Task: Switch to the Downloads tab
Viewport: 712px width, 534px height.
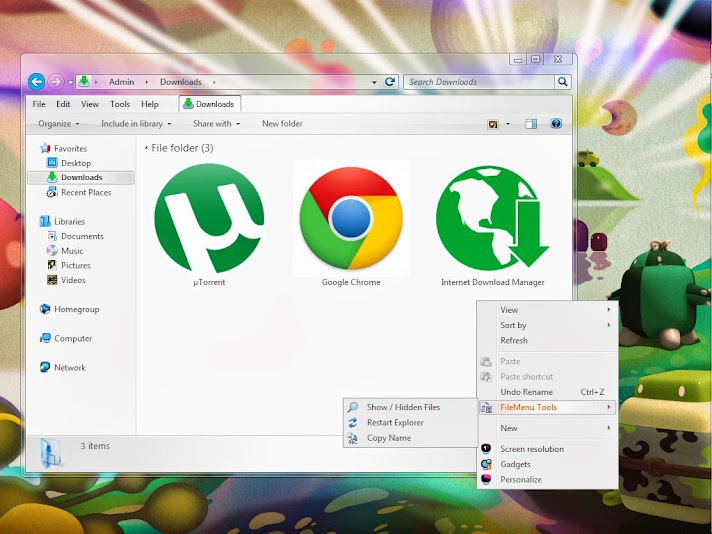Action: (210, 104)
